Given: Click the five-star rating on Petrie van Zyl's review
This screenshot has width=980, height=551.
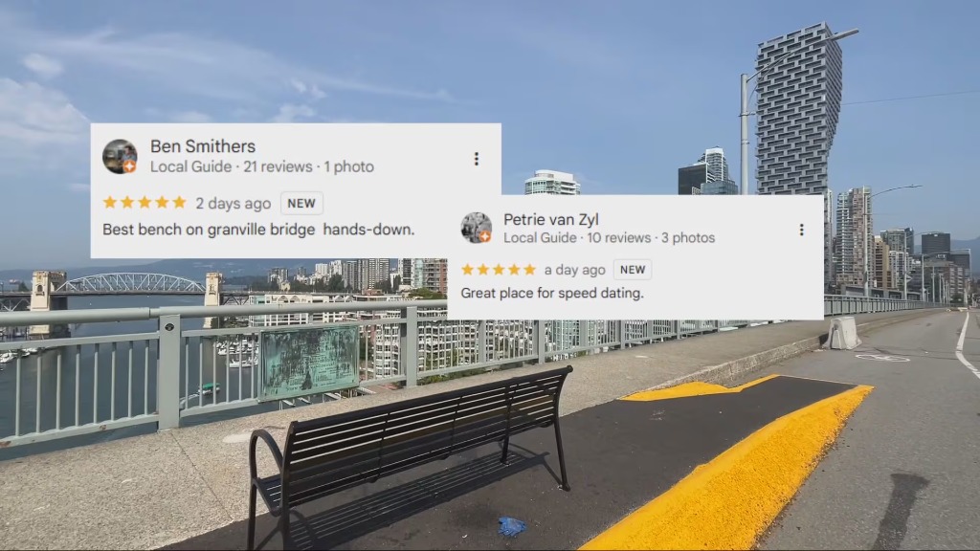Looking at the screenshot, I should (498, 269).
